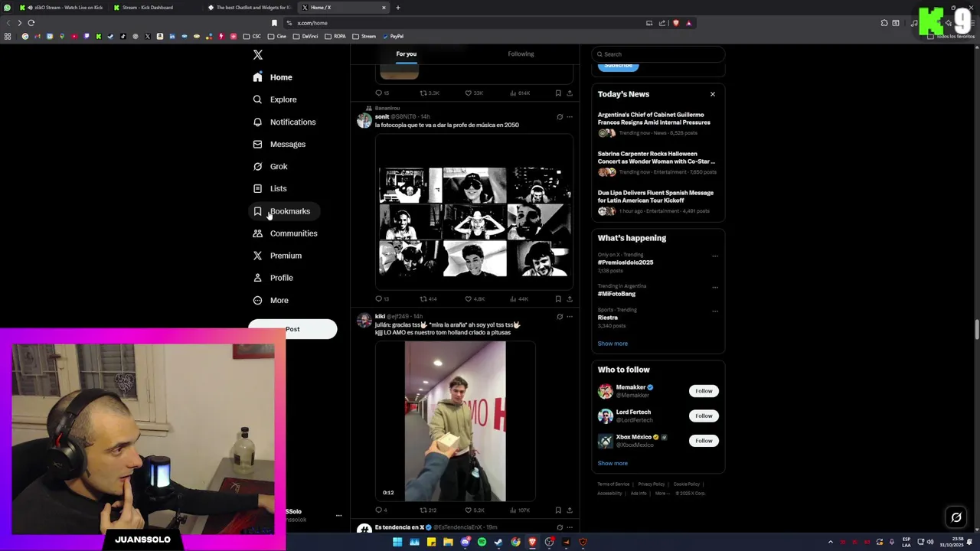Screen dimensions: 980x551
Task: Play the video in kiki's post
Action: (x=455, y=422)
